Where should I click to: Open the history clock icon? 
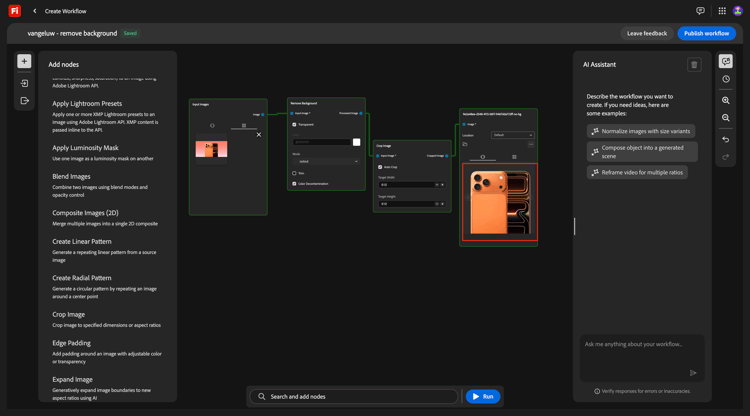click(726, 79)
